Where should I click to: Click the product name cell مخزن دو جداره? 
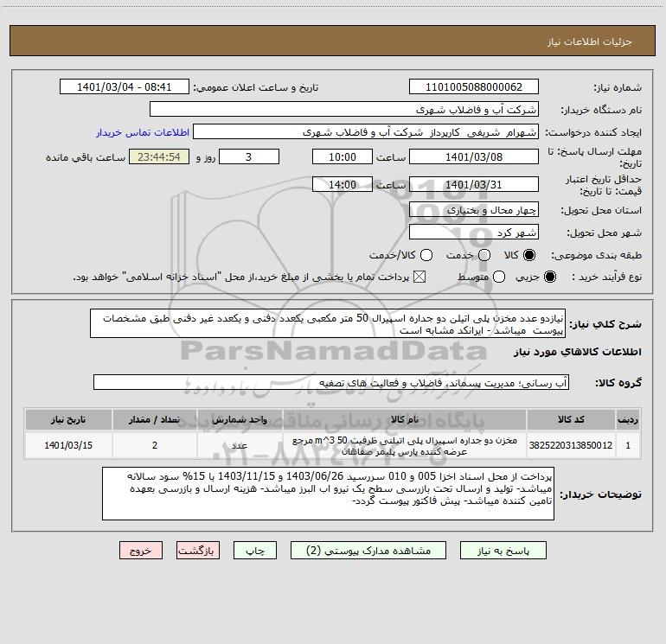[x=405, y=445]
